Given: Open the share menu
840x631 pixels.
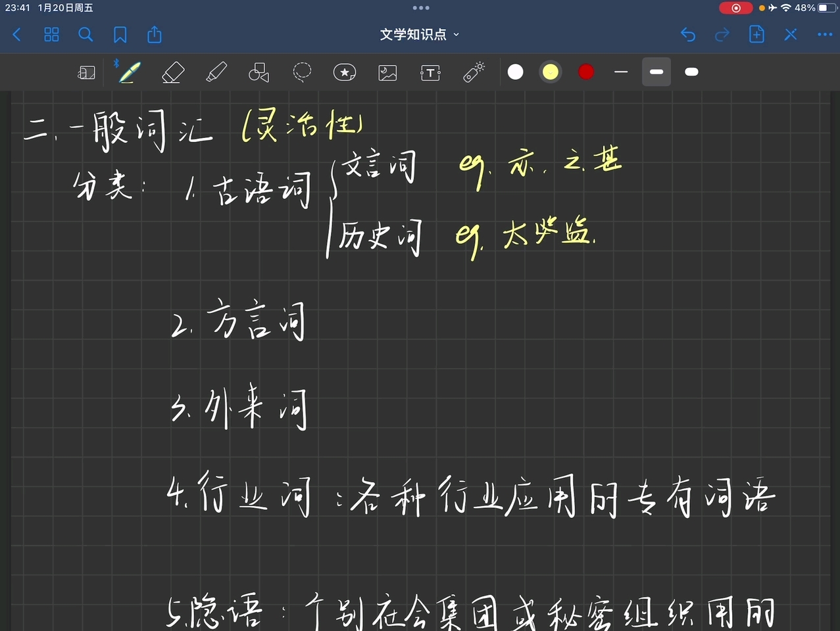Looking at the screenshot, I should click(154, 34).
